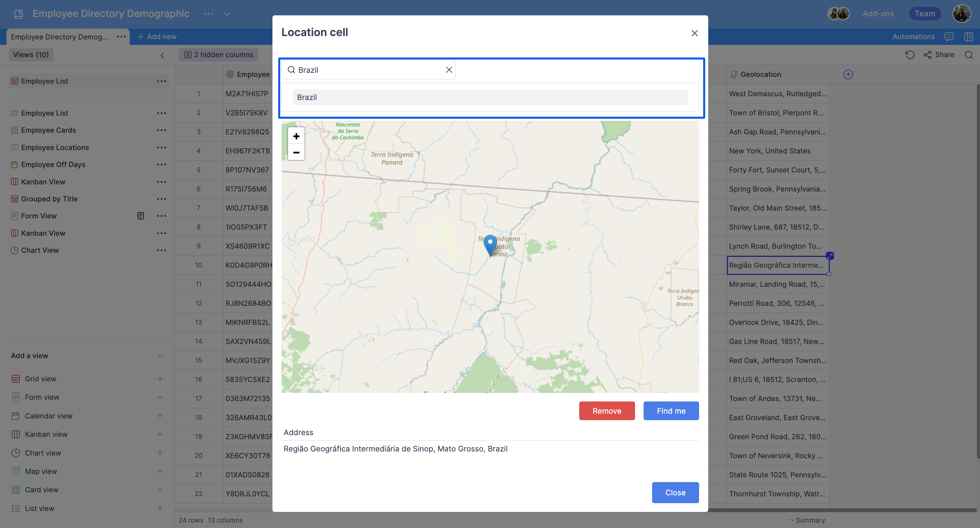
Task: Open the Add-ons menu
Action: [x=878, y=13]
